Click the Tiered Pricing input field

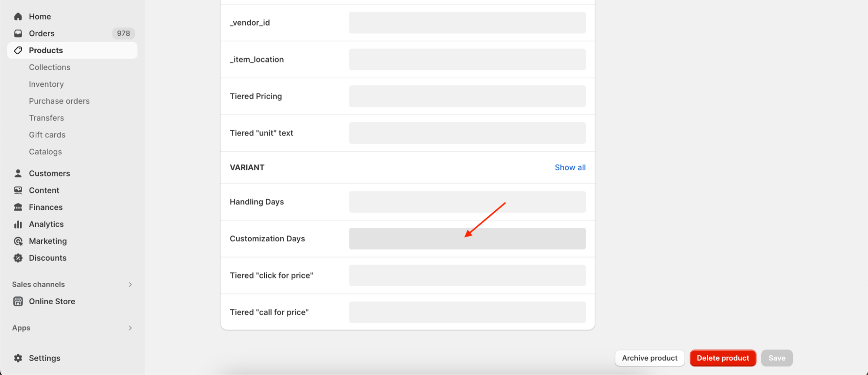click(x=467, y=96)
